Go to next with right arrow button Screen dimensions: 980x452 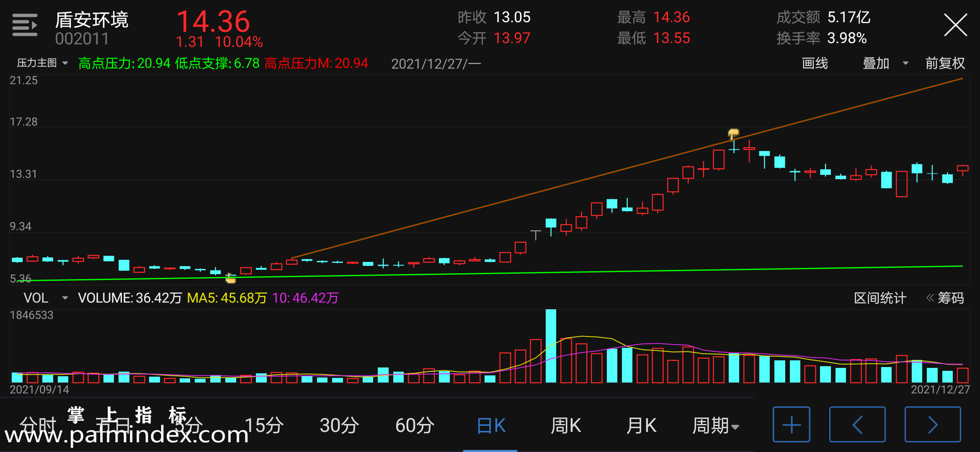[x=933, y=424]
